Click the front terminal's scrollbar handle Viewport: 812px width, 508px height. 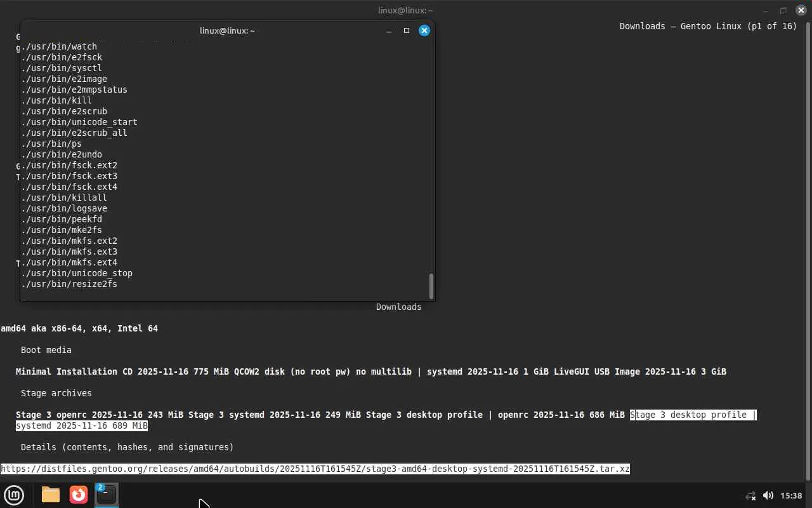431,286
